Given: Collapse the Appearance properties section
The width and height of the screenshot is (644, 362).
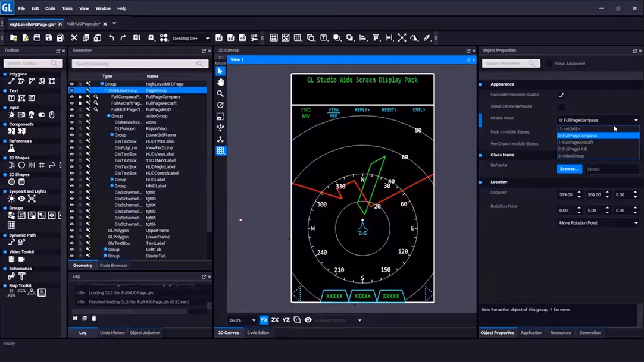Looking at the screenshot, I should [480, 84].
